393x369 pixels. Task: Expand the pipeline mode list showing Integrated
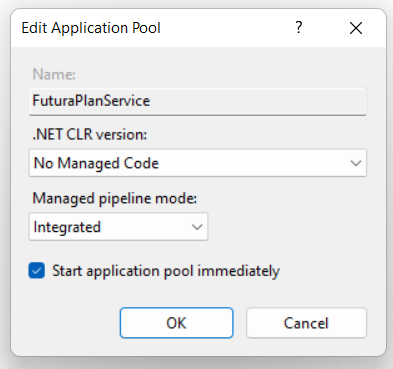[118, 227]
